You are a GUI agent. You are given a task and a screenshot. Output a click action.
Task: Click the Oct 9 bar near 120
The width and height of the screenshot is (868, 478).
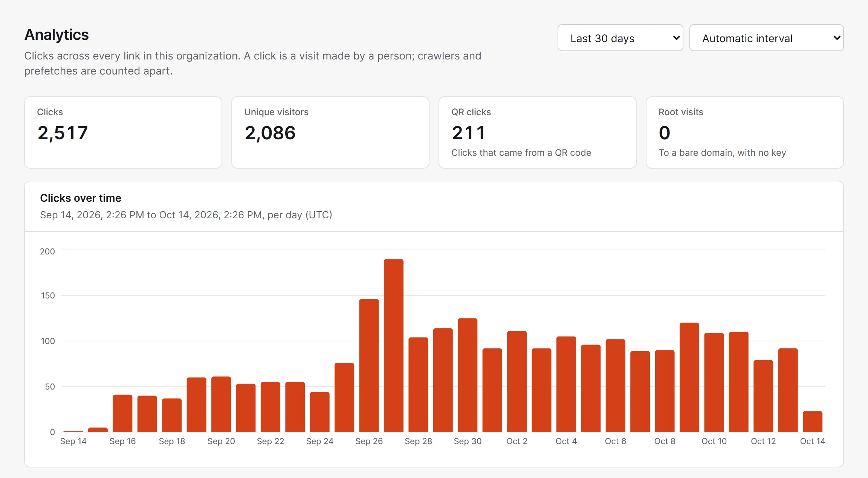pyautogui.click(x=689, y=378)
